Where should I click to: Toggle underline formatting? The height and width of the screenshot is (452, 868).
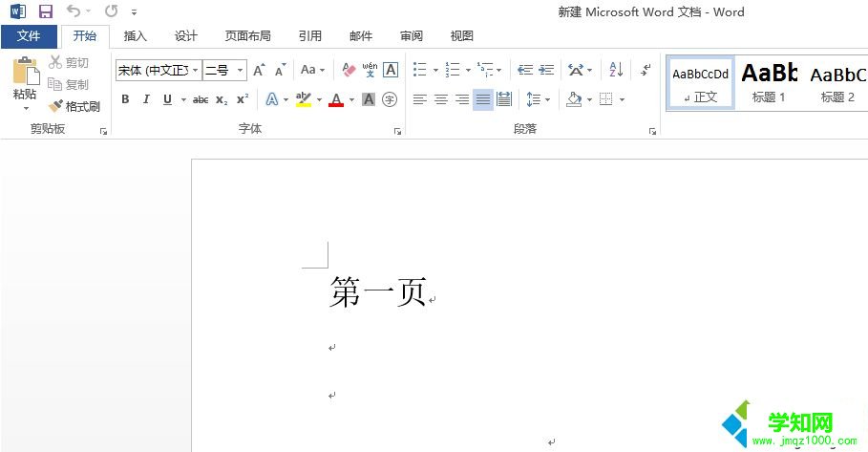coord(167,99)
